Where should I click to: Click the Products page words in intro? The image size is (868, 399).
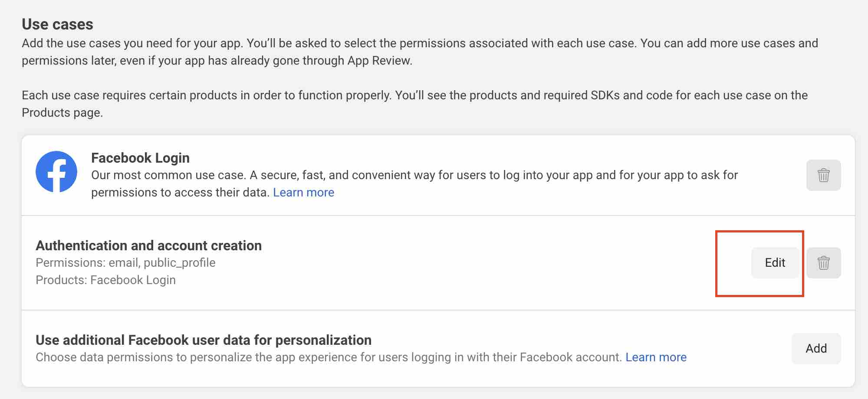click(x=61, y=113)
